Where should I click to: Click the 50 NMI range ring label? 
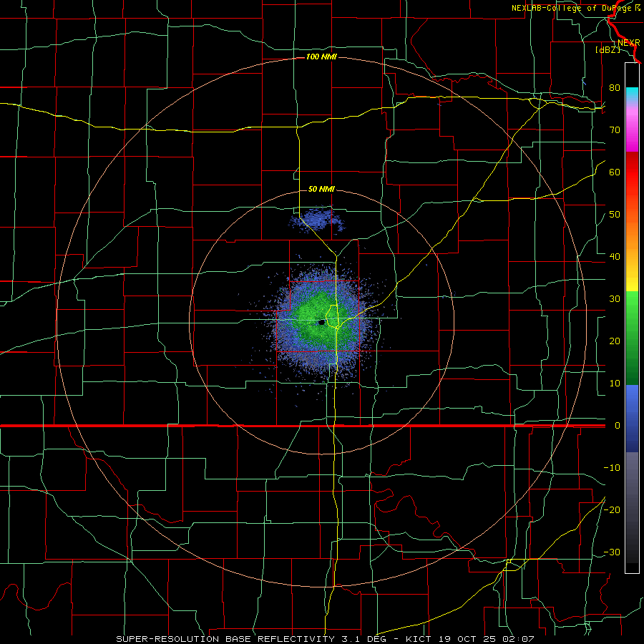coord(321,190)
